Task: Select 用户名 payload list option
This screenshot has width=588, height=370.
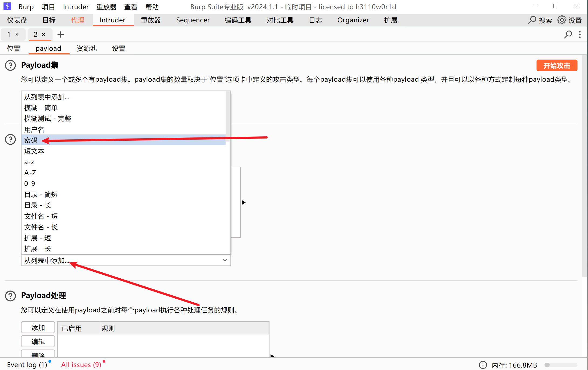Action: click(x=123, y=130)
